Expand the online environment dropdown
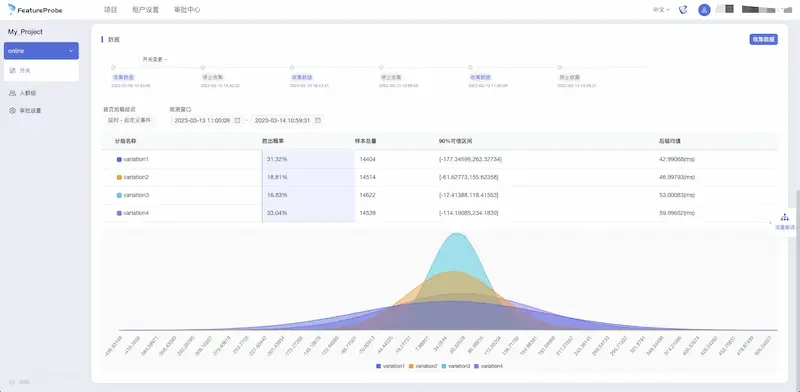The height and width of the screenshot is (392, 800). (41, 51)
